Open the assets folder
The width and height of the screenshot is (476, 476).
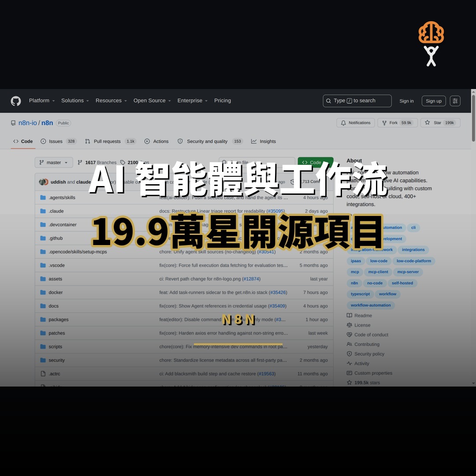tap(55, 279)
